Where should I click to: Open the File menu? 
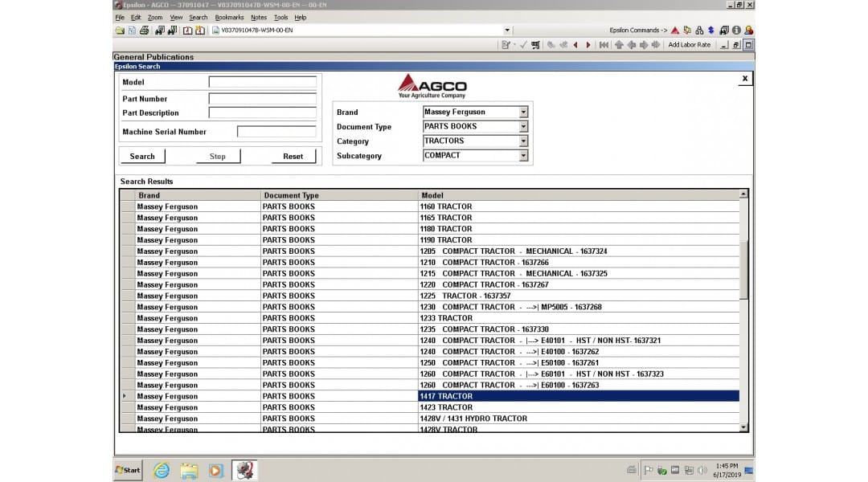click(x=120, y=18)
